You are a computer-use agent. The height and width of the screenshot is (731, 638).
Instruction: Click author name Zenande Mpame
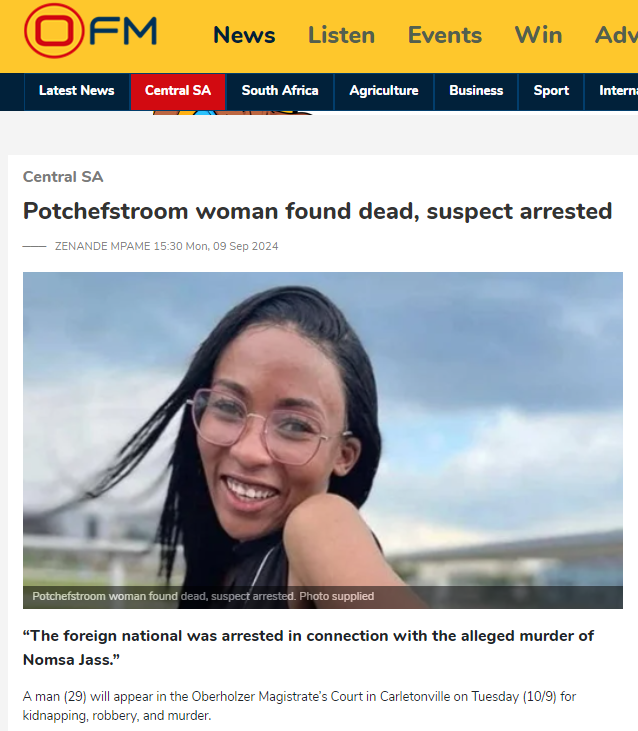click(103, 246)
